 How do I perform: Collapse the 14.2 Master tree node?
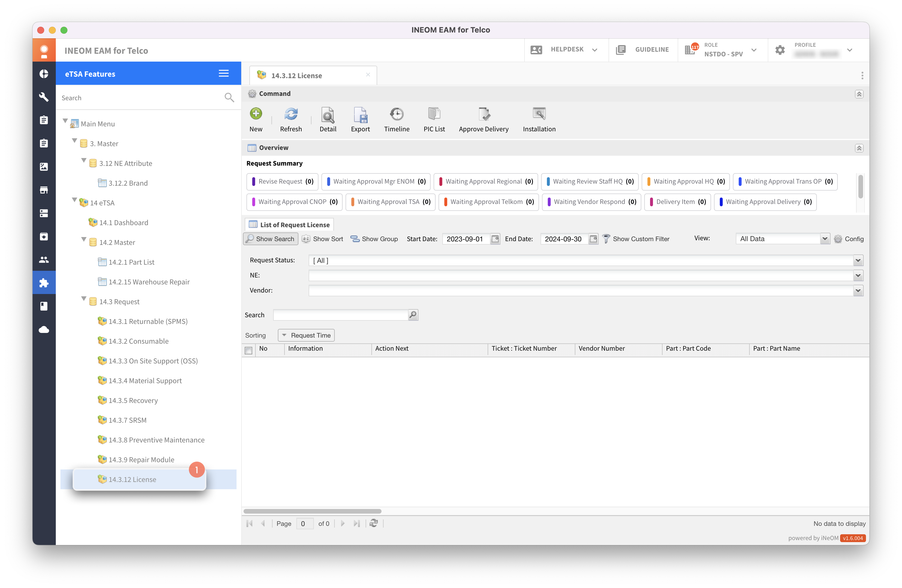[x=84, y=240]
